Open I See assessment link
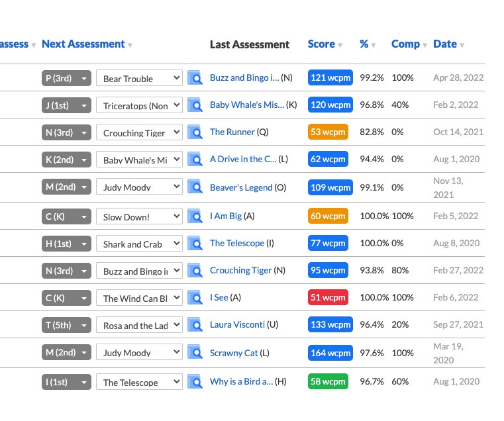Screen dimensions: 504x421 219,298
